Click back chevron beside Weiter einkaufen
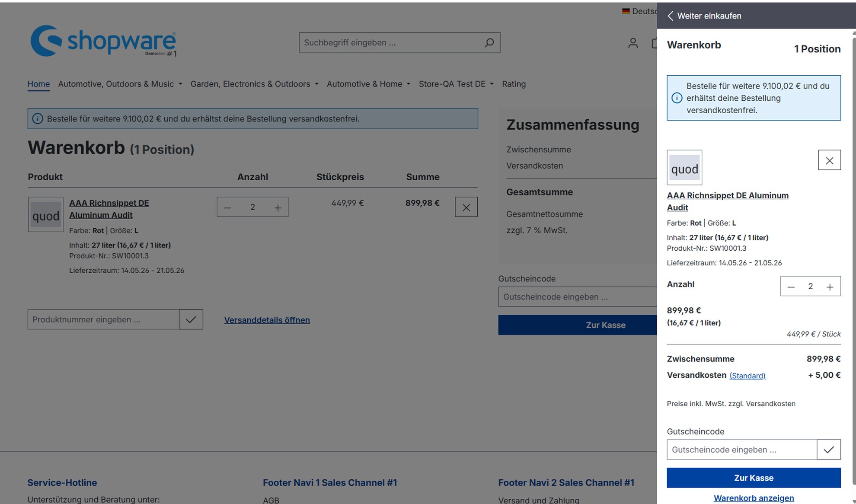The width and height of the screenshot is (856, 504). 670,16
